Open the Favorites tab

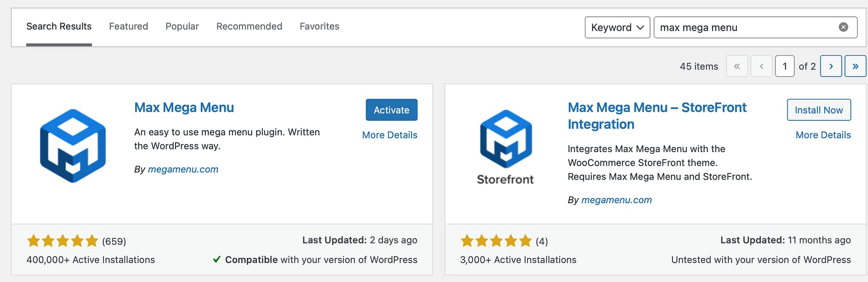[x=319, y=26]
